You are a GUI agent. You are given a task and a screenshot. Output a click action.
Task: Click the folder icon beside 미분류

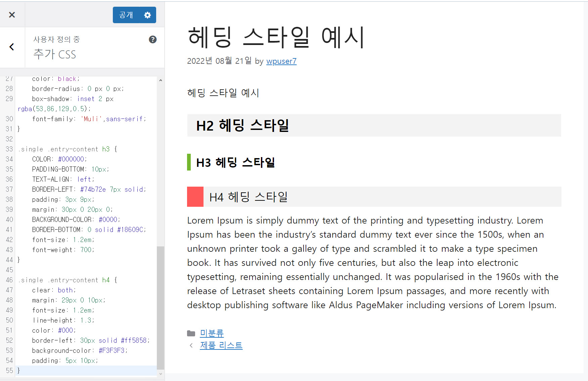pyautogui.click(x=191, y=333)
